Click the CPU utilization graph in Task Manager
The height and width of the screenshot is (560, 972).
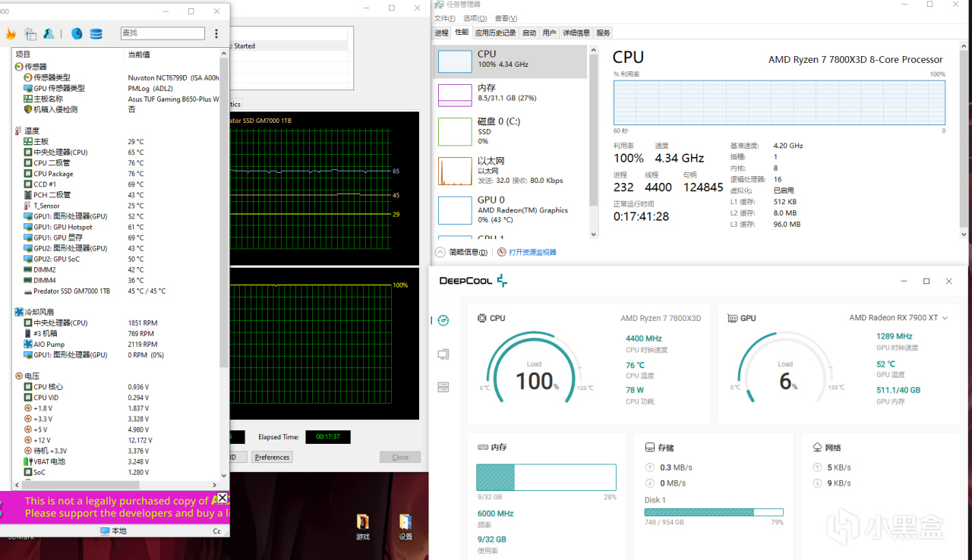pyautogui.click(x=779, y=102)
